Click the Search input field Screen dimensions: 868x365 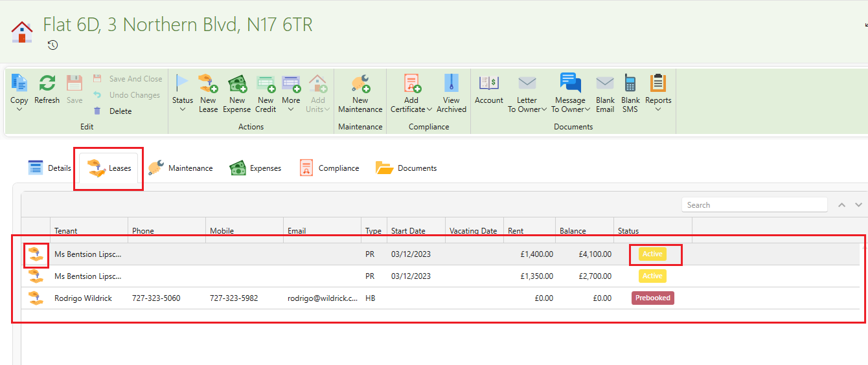(754, 205)
